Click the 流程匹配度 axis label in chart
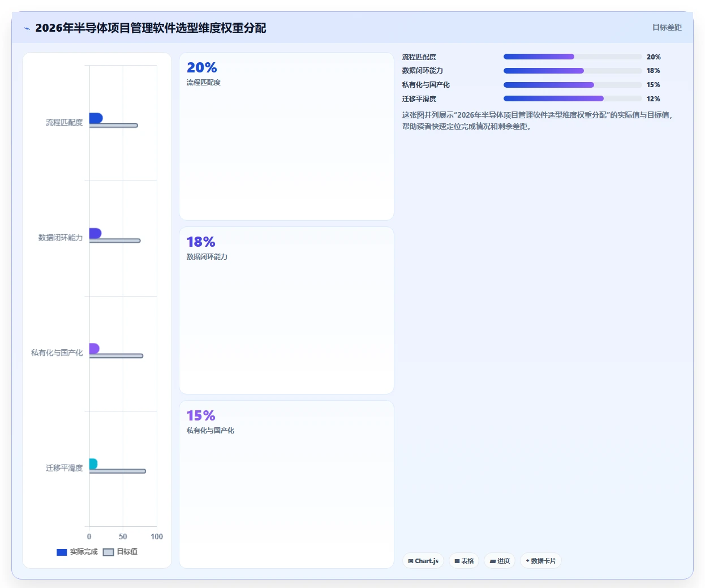The width and height of the screenshot is (705, 588). (64, 122)
